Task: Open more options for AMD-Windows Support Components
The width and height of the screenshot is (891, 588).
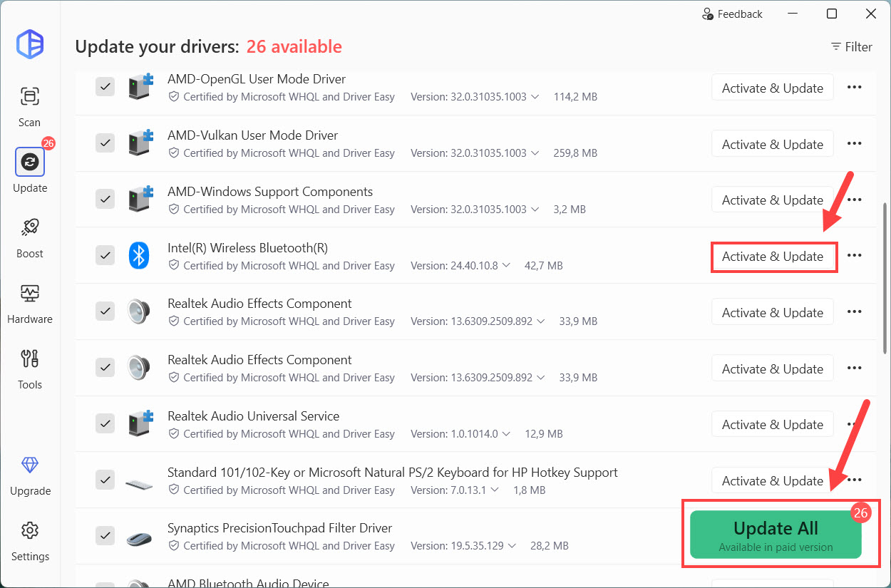Action: 854,200
